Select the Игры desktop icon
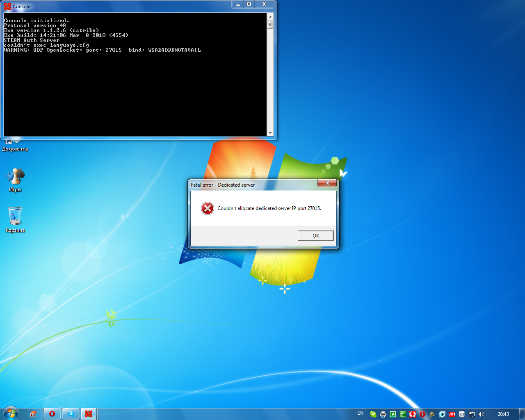 tap(15, 180)
